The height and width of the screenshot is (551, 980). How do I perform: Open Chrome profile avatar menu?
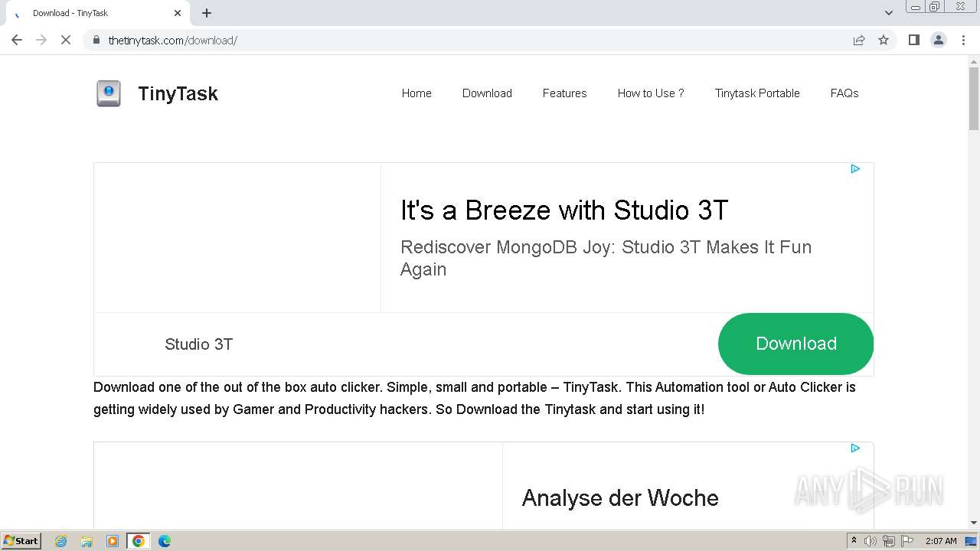tap(939, 40)
